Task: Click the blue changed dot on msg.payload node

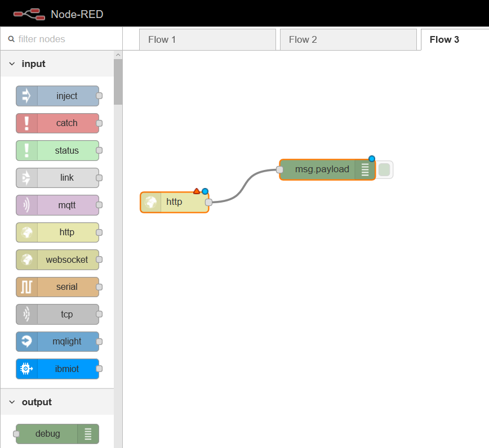Action: tap(372, 159)
